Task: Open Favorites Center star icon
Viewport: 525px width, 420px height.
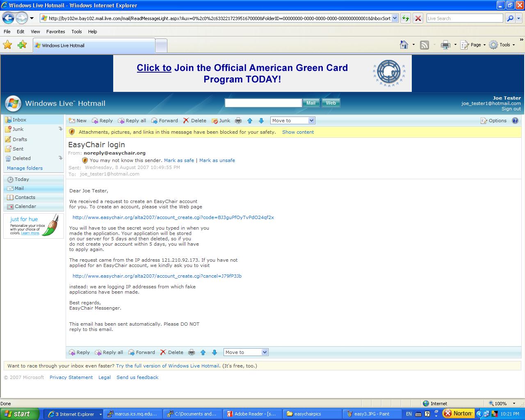Action: coord(7,45)
